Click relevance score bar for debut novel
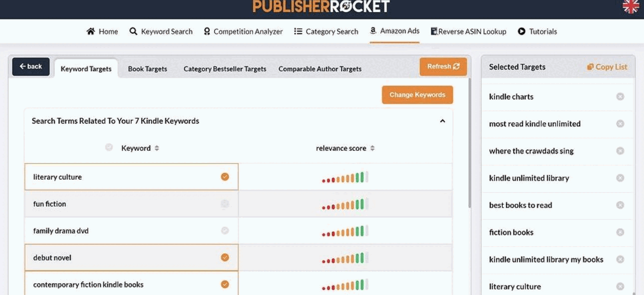Image resolution: width=644 pixels, height=295 pixels. pyautogui.click(x=345, y=258)
